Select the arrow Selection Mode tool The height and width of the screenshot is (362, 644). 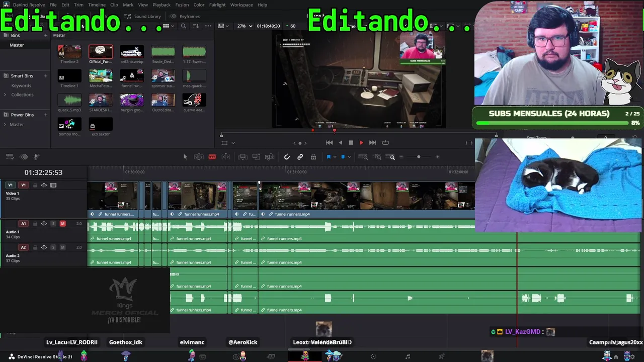pyautogui.click(x=185, y=157)
